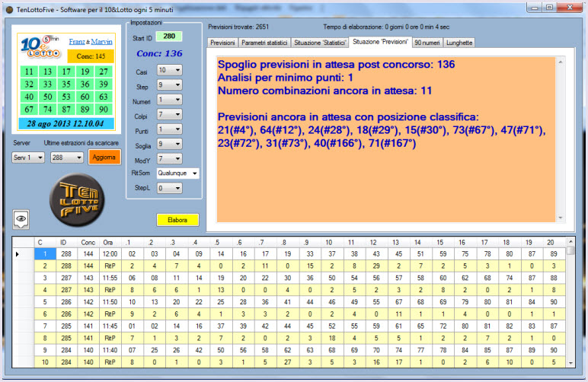Click the Ora column header
Image resolution: width=588 pixels, height=382 pixels.
110,242
